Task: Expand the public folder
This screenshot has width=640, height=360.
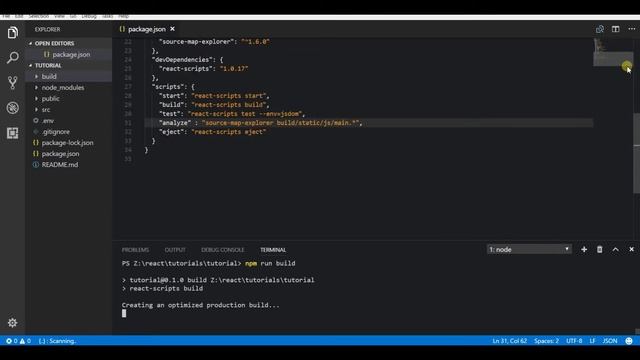Action: click(x=50, y=99)
